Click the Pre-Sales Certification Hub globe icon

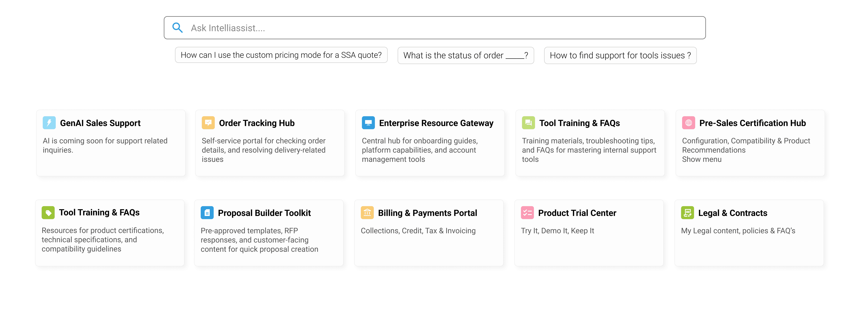pyautogui.click(x=688, y=123)
